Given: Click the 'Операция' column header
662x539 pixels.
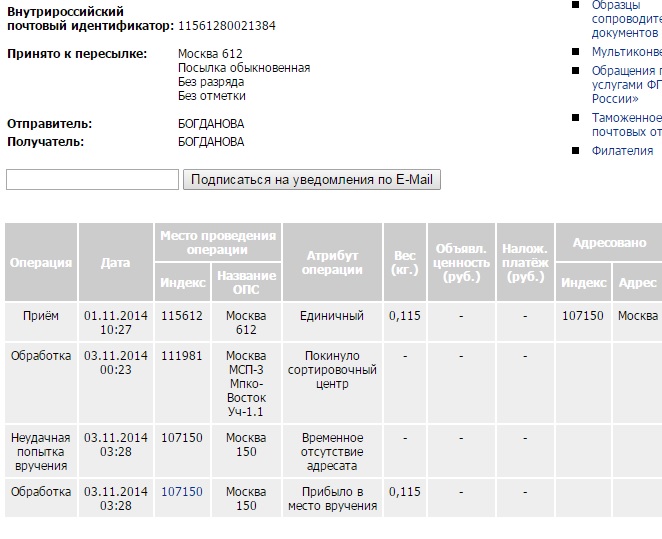Looking at the screenshot, I should click(x=41, y=262).
